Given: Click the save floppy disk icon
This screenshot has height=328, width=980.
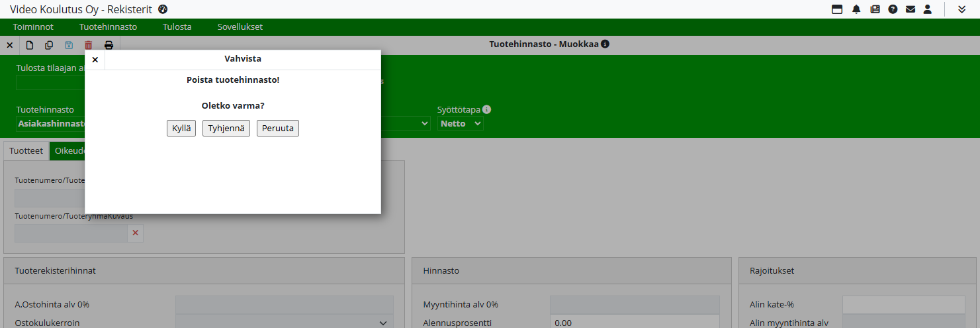Looking at the screenshot, I should click(x=69, y=45).
